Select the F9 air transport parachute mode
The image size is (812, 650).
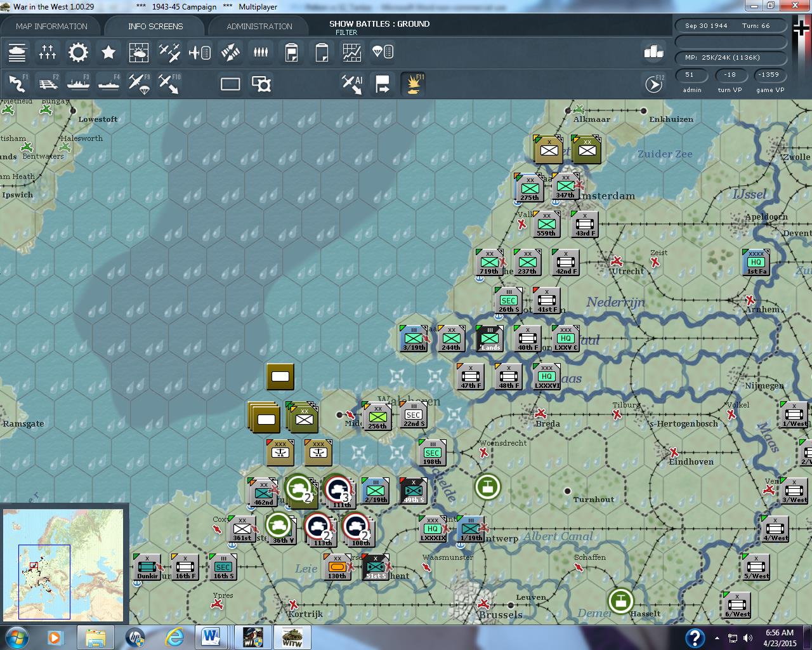pyautogui.click(x=139, y=84)
